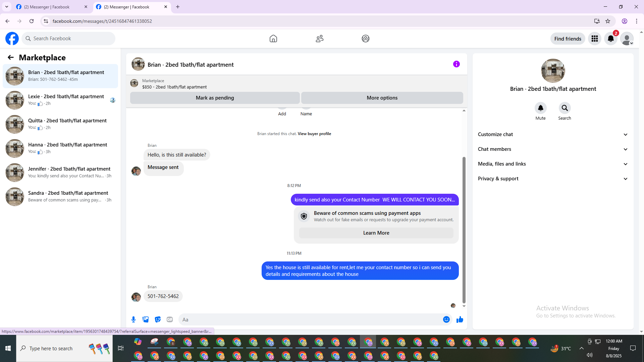Expand Media, files and links section
Image resolution: width=644 pixels, height=362 pixels.
click(553, 164)
